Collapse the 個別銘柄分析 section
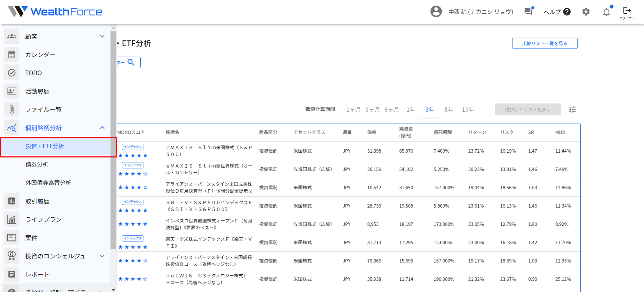The width and height of the screenshot is (644, 292). tap(102, 128)
